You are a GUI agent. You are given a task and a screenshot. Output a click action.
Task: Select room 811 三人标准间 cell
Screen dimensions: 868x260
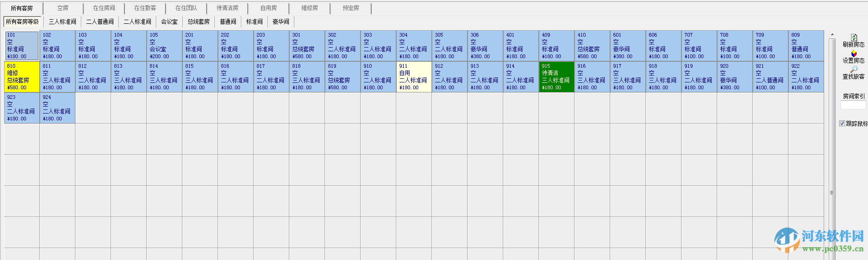tap(58, 77)
